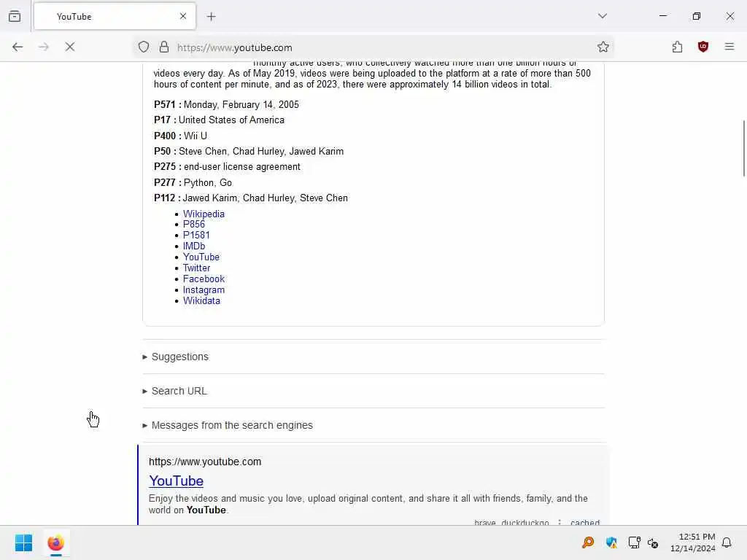Viewport: 747px width, 560px height.
Task: Click the P17 United States of America text
Action: [x=219, y=120]
